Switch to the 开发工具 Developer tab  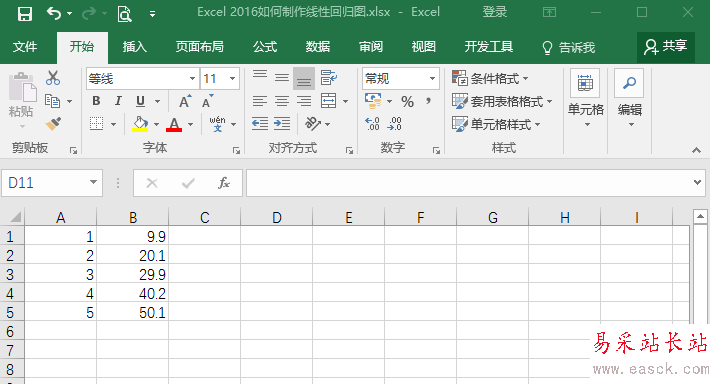(x=489, y=47)
